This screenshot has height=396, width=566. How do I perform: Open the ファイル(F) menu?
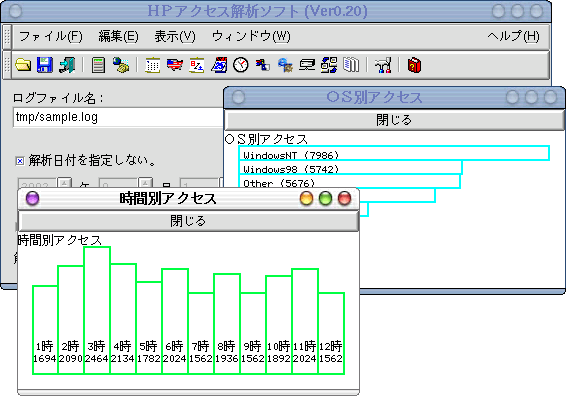click(x=51, y=36)
